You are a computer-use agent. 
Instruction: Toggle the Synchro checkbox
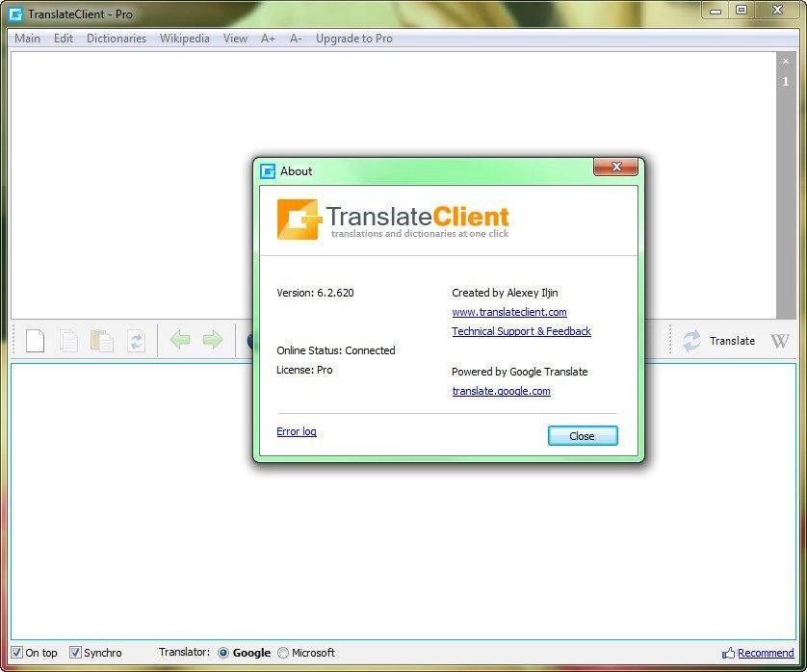[x=75, y=653]
